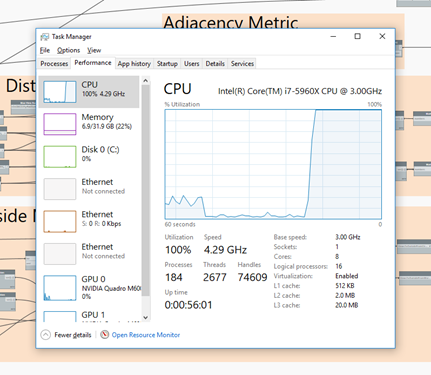The height and width of the screenshot is (375, 431).
Task: Click the L3 cache 20.0 MB value
Action: click(347, 305)
